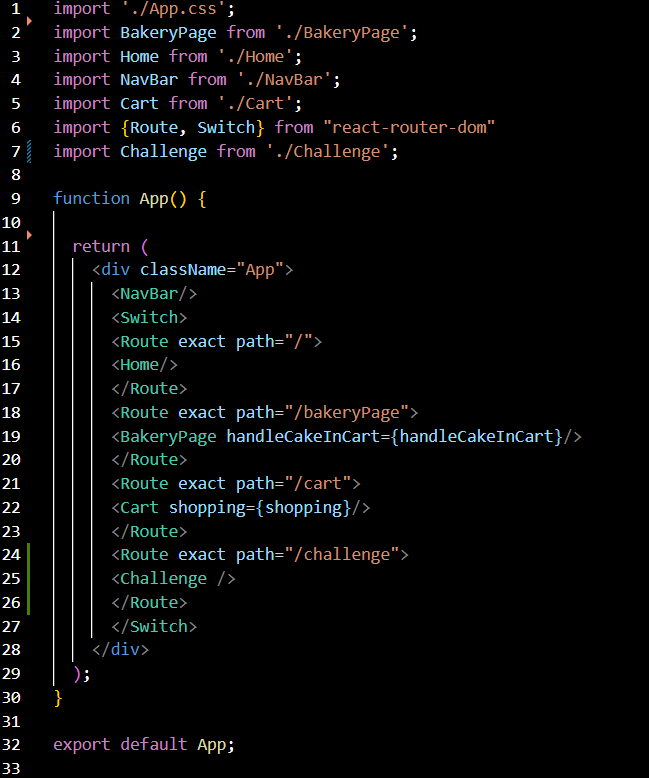Click the './BakeryPage' import path string
The height and width of the screenshot is (778, 649).
coord(341,33)
